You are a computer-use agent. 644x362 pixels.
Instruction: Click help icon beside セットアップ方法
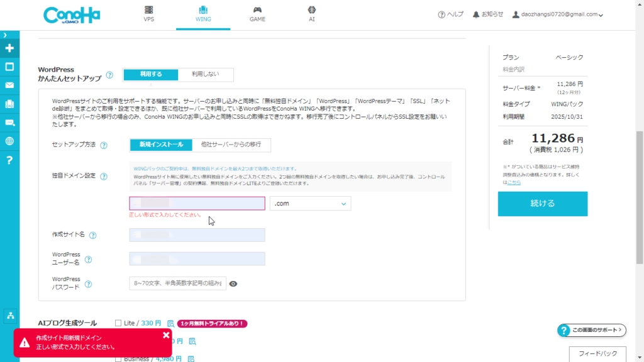103,145
